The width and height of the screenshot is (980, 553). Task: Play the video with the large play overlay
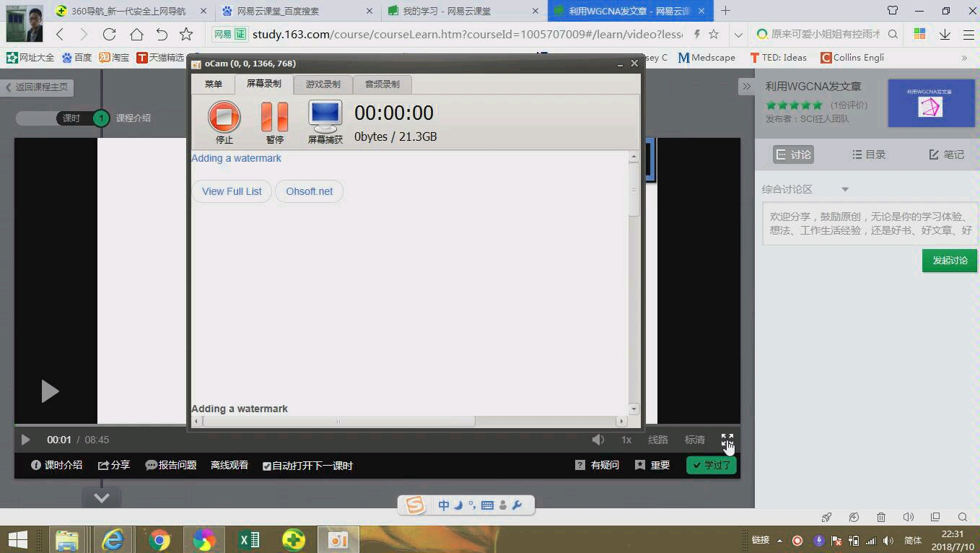pyautogui.click(x=49, y=391)
